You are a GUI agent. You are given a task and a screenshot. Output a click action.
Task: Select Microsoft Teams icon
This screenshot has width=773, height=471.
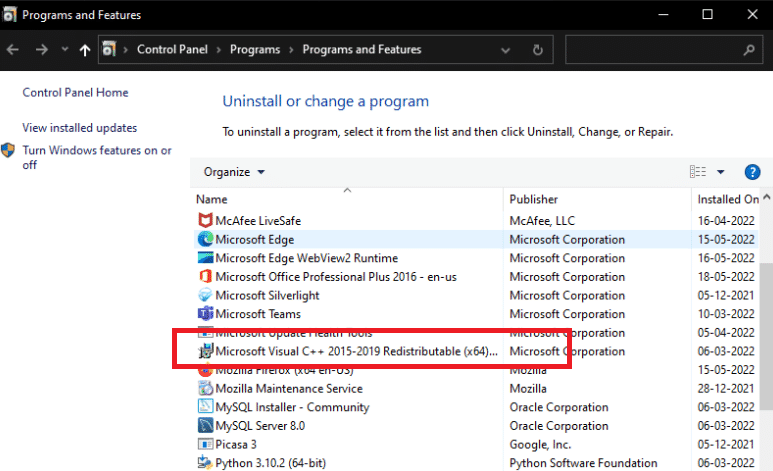(x=205, y=314)
